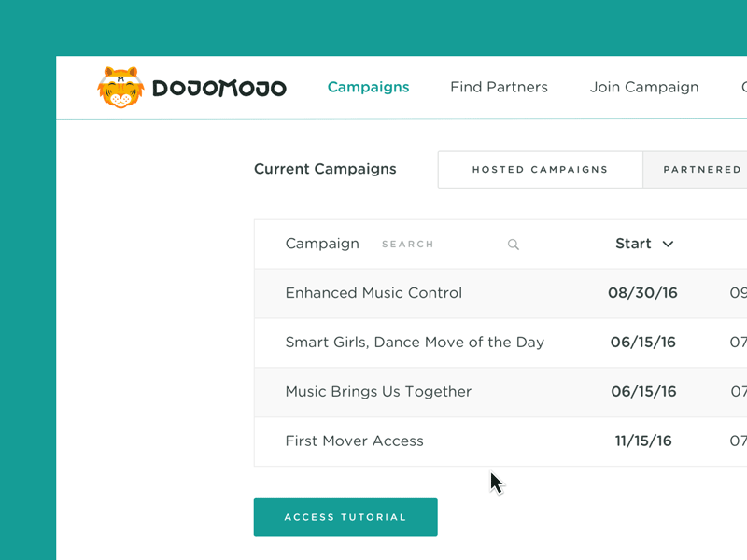The height and width of the screenshot is (560, 747).
Task: Click the DojoMojo tiger logo icon
Action: click(120, 88)
